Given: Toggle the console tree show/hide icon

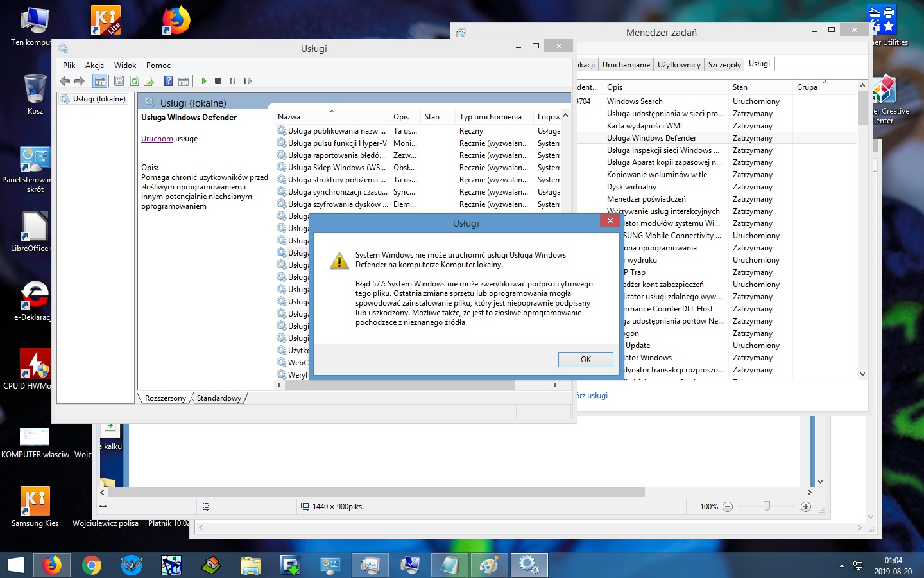Looking at the screenshot, I should pos(99,81).
